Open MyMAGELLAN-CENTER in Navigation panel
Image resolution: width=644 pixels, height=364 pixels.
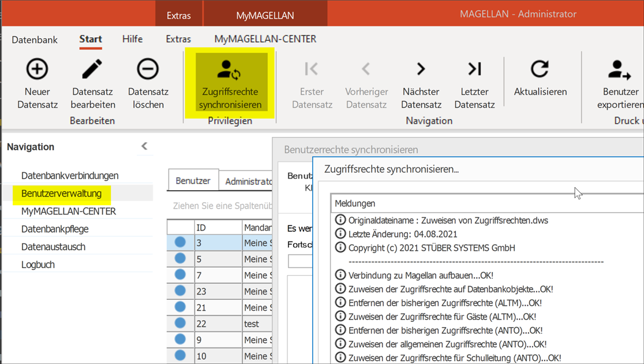point(69,211)
